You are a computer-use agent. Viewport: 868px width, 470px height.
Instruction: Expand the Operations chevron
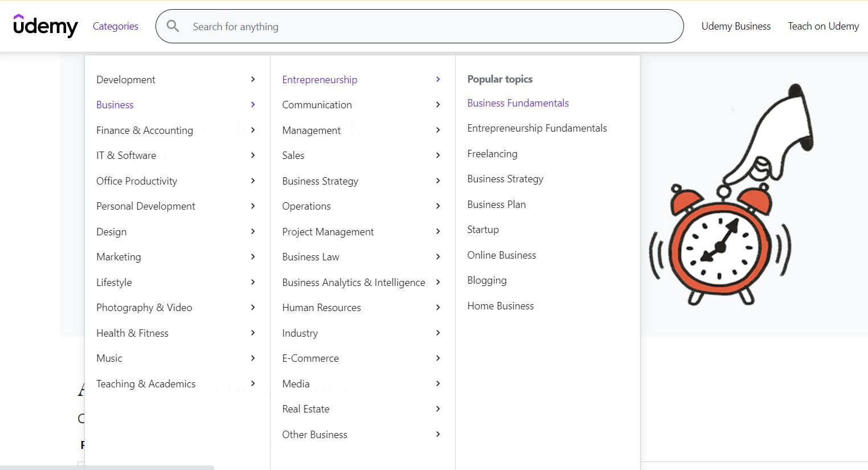click(438, 206)
